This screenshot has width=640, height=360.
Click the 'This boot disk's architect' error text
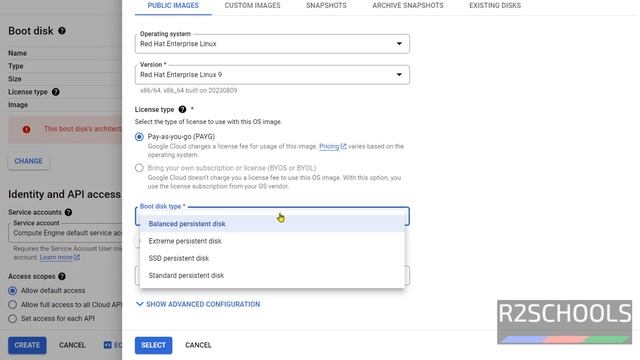[x=83, y=129]
